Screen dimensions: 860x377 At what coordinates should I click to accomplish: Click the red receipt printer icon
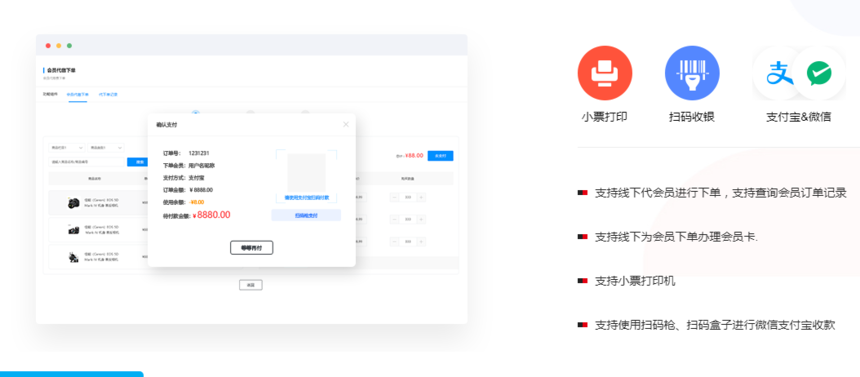click(604, 73)
